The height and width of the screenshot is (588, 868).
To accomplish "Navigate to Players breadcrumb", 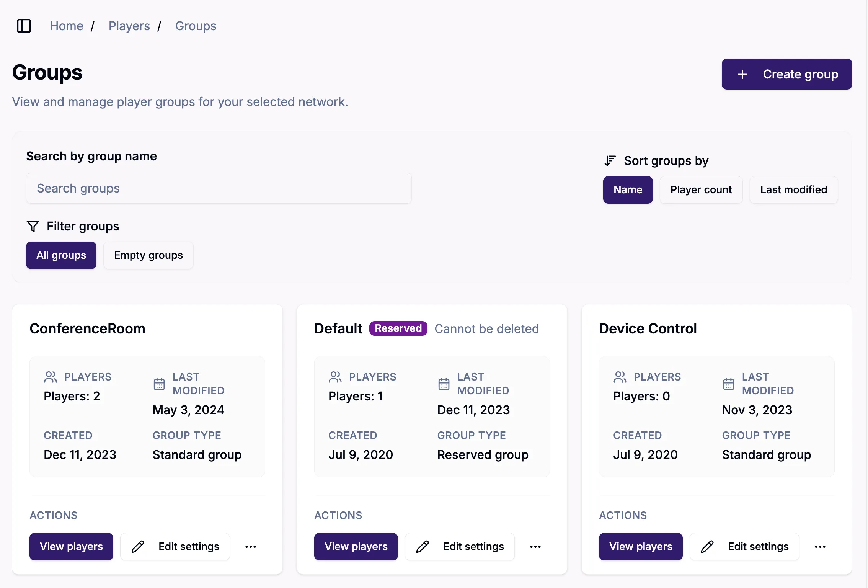I will tap(129, 26).
